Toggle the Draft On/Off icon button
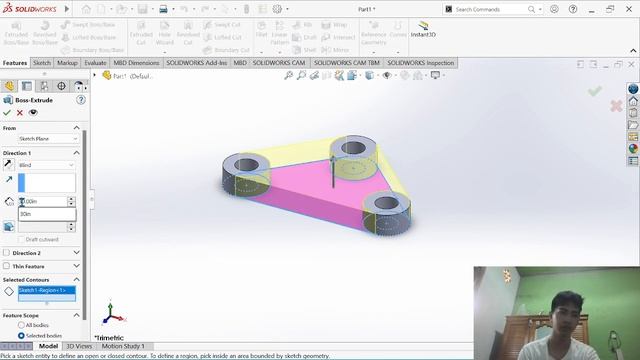This screenshot has height=360, width=640. [x=9, y=227]
